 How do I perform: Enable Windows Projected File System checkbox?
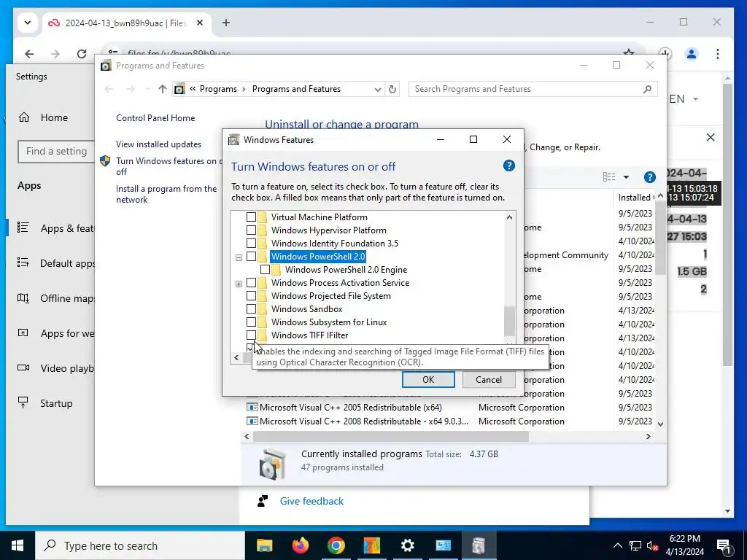click(251, 296)
